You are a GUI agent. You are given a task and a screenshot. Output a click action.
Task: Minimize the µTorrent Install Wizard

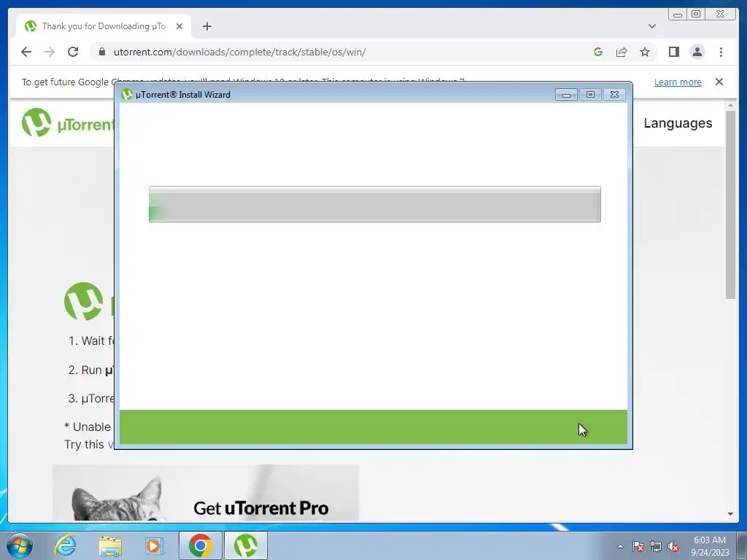(566, 94)
